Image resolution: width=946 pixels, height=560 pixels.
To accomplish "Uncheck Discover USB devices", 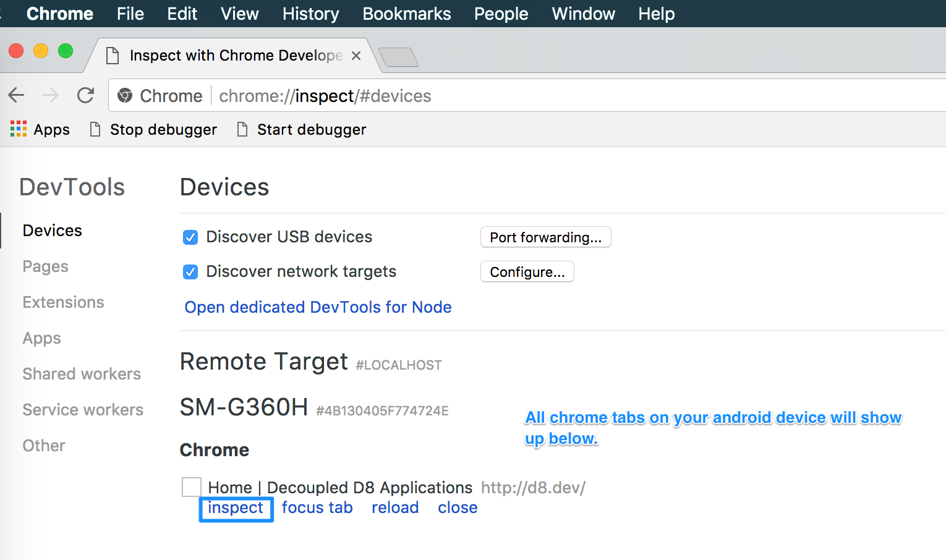I will click(190, 237).
